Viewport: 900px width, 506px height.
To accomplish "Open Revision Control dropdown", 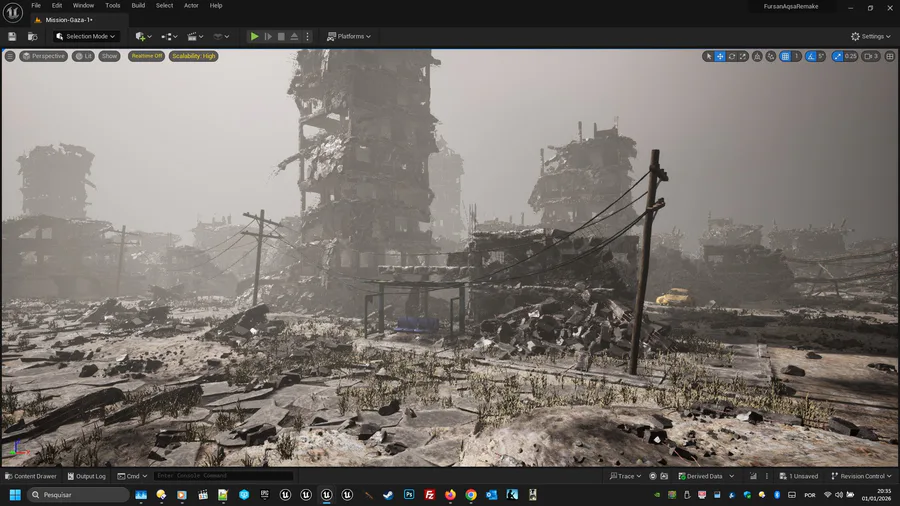I will [x=861, y=476].
